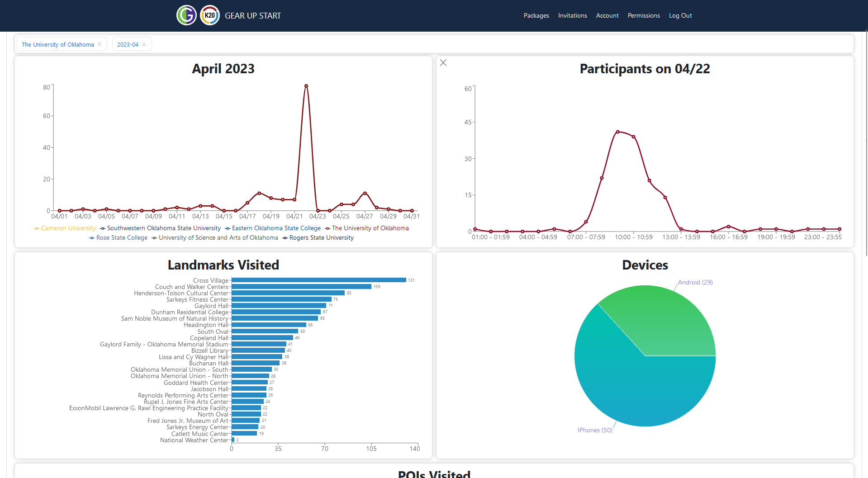Click the Landmarks Visited heading
The width and height of the screenshot is (868, 478).
(x=223, y=265)
